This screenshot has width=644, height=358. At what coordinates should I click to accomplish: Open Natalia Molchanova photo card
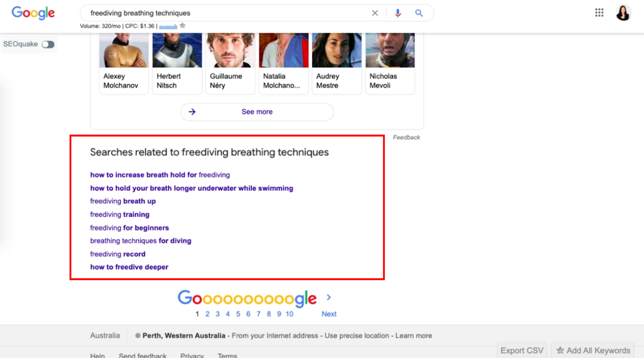point(284,64)
